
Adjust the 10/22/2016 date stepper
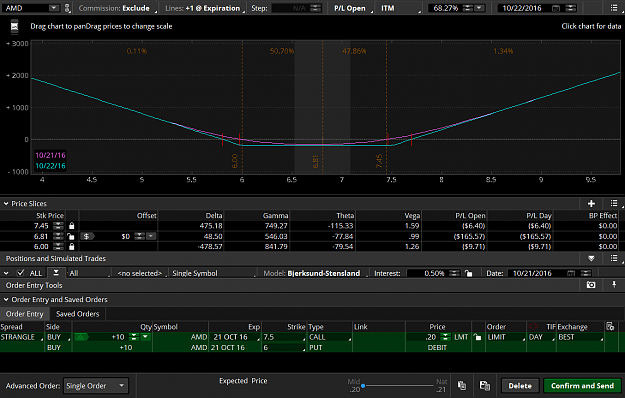(x=571, y=8)
